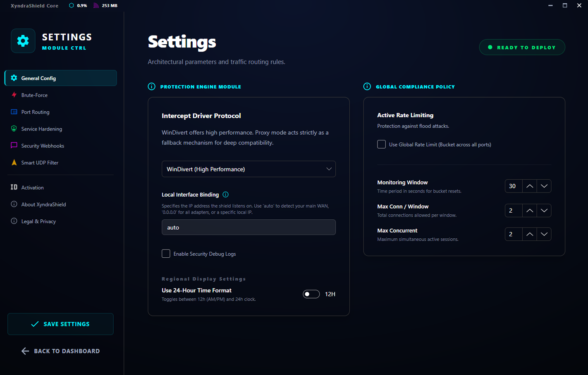Click the Port Routing grid icon
This screenshot has width=588, height=375.
(x=14, y=112)
